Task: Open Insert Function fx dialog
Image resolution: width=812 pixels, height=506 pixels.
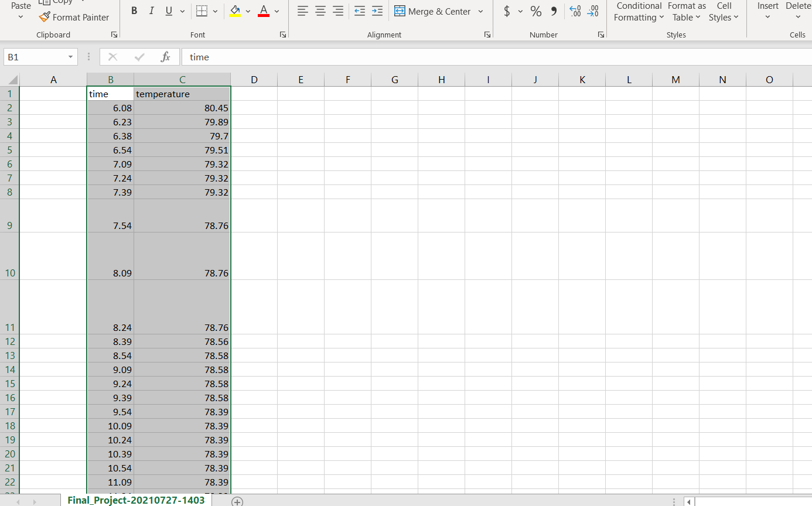Action: point(166,57)
